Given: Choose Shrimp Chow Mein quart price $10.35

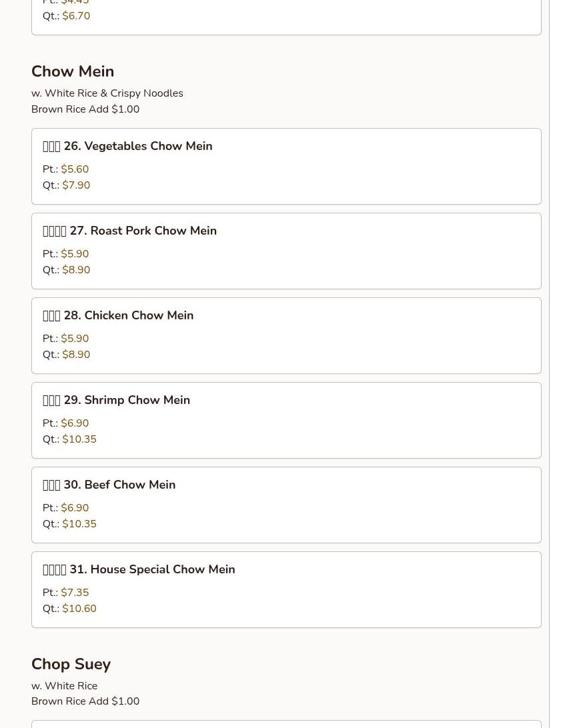Looking at the screenshot, I should coord(79,439).
